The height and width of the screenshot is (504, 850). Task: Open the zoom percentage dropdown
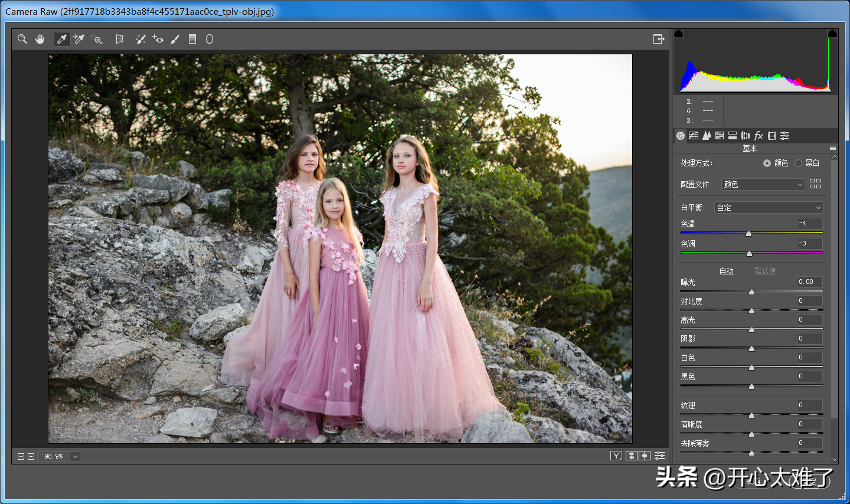click(x=75, y=456)
